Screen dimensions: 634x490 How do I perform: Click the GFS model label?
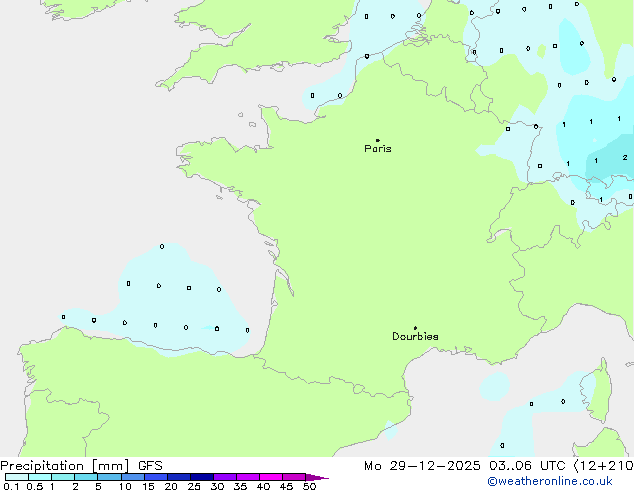pyautogui.click(x=150, y=465)
